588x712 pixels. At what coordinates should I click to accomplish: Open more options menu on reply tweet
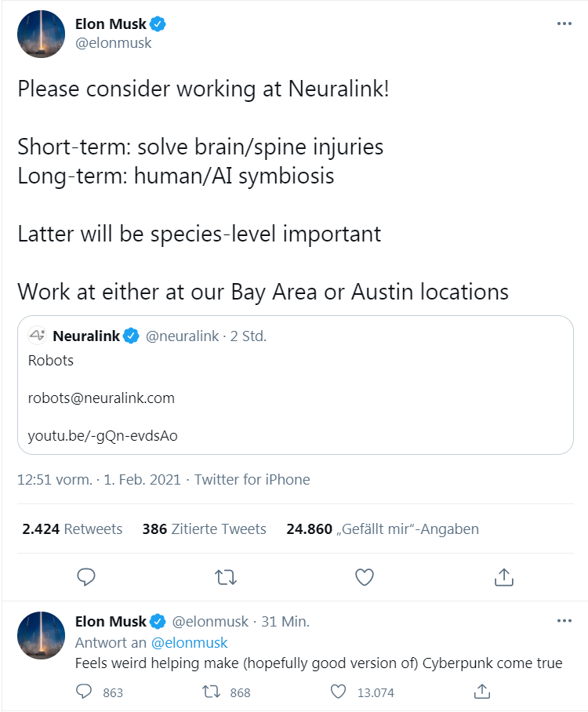coord(564,621)
